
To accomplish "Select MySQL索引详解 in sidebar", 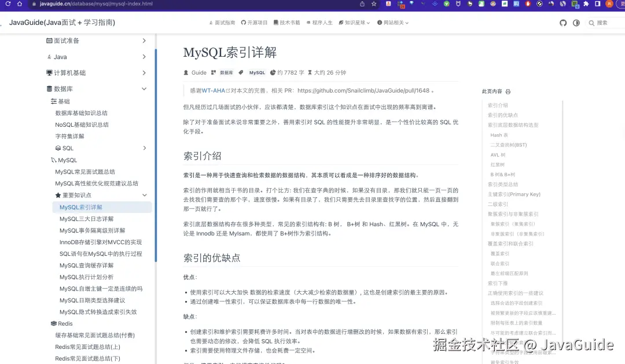I will click(x=102, y=207).
